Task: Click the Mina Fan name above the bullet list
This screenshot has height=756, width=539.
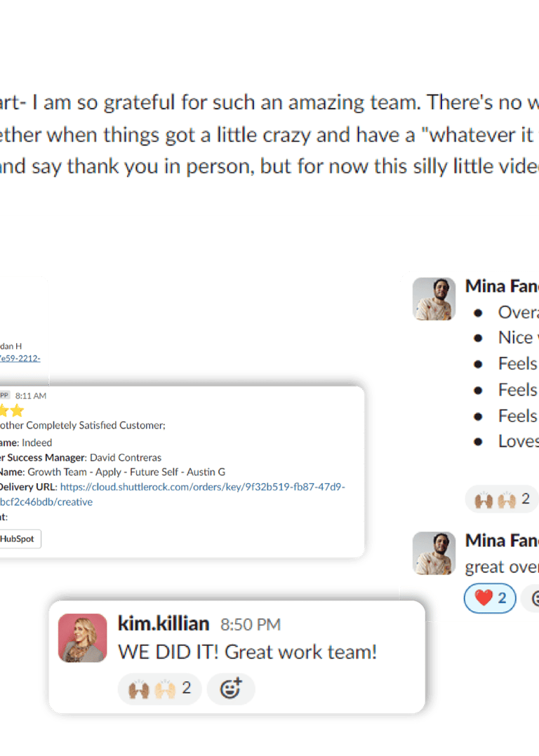Action: coord(502,286)
